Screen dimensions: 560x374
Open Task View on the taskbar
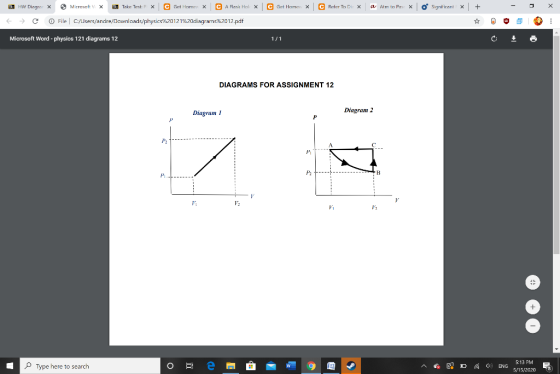tap(190, 366)
